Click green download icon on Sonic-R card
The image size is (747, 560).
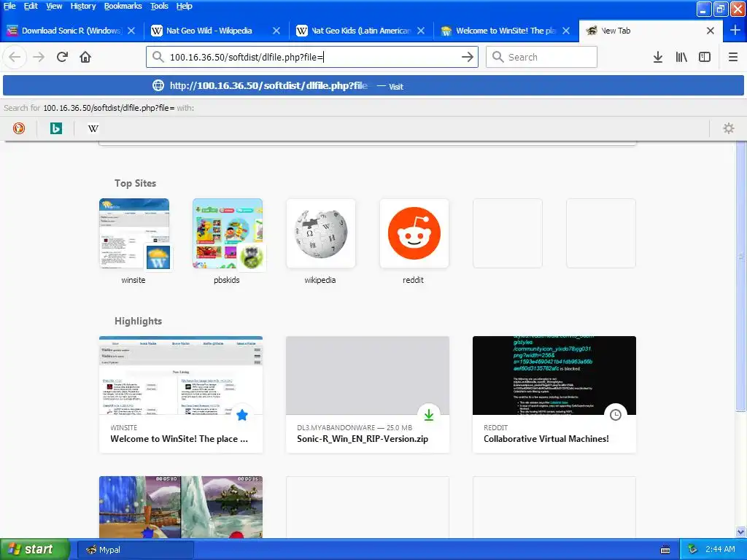coord(429,415)
